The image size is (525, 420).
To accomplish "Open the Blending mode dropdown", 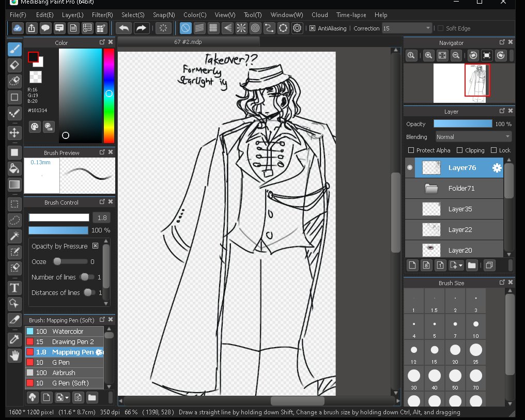I will pyautogui.click(x=473, y=137).
